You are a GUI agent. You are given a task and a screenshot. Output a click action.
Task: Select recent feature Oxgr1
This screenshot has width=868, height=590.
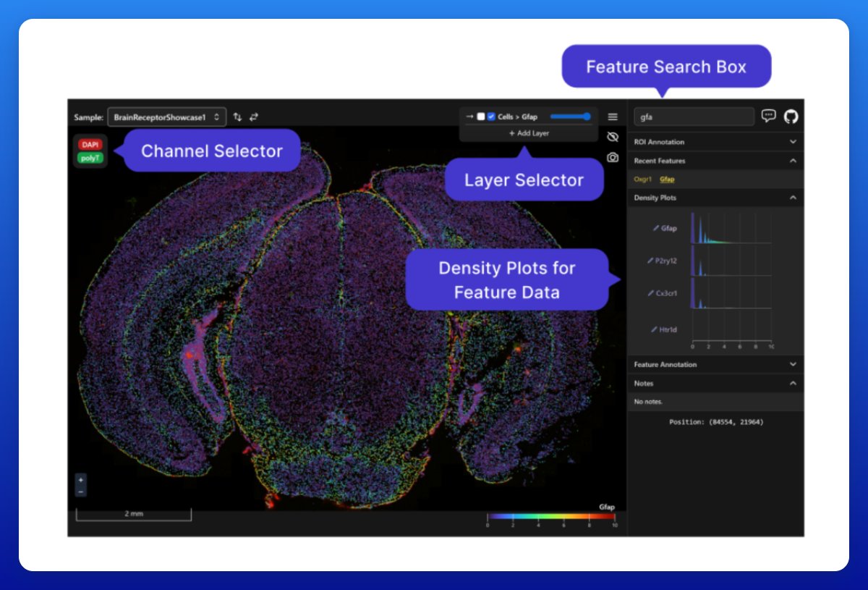click(642, 179)
